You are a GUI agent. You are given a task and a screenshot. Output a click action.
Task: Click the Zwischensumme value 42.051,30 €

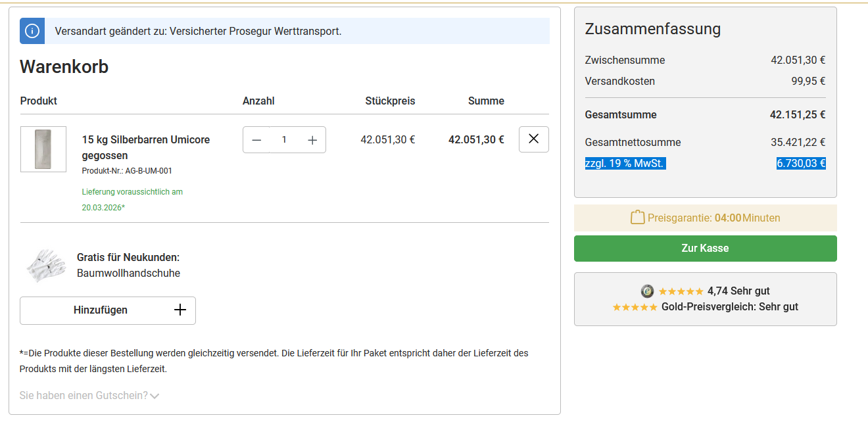click(798, 60)
